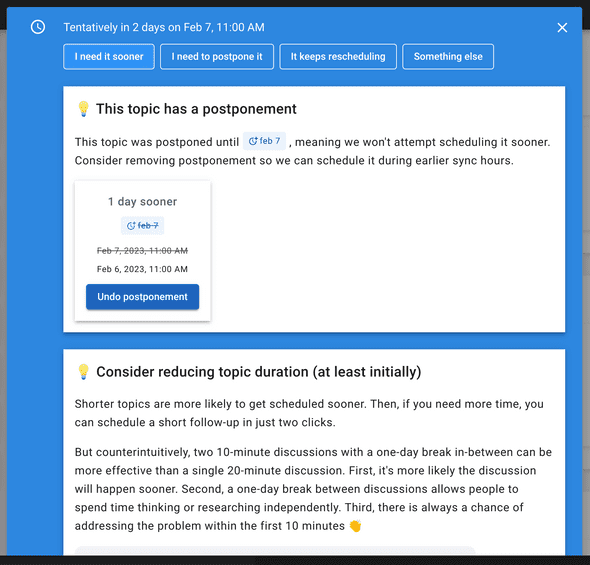
Task: Pick the 'Something else' option
Action: click(x=448, y=56)
